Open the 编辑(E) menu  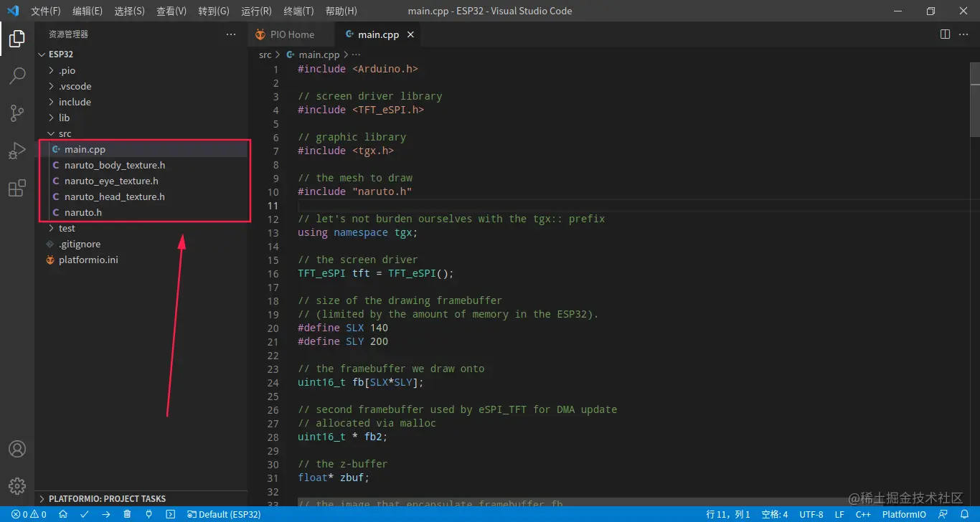coord(88,11)
